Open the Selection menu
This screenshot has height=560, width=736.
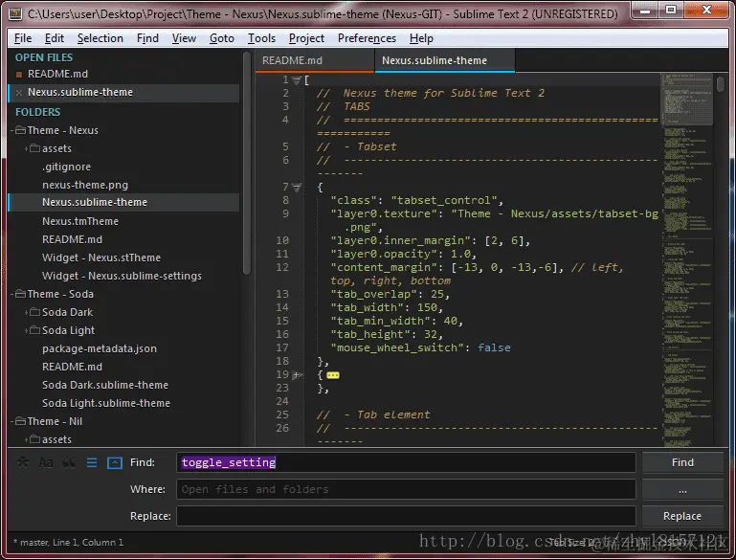[100, 38]
